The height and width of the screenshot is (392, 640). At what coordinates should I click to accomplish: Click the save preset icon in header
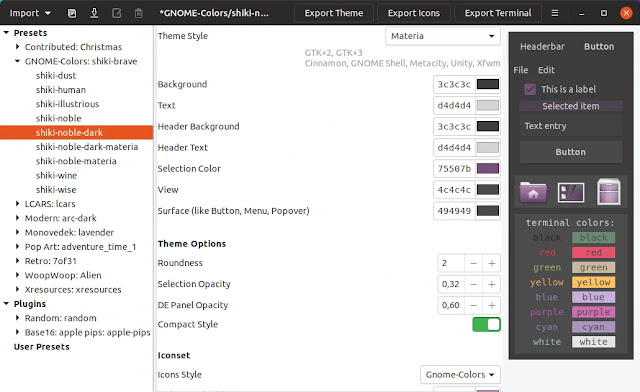point(72,13)
